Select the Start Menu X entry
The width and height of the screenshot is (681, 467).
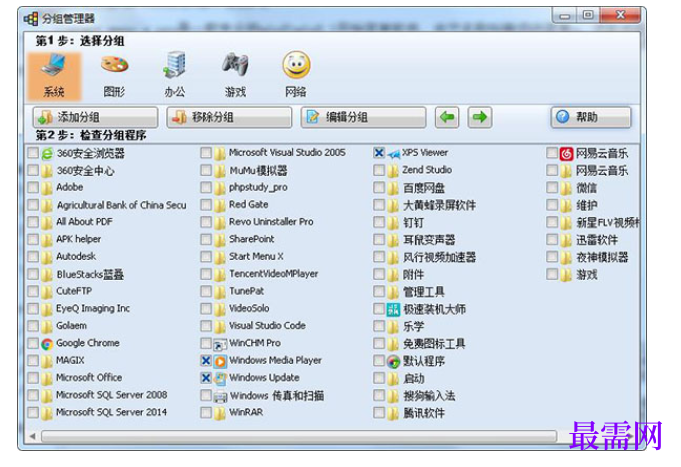pos(256,257)
